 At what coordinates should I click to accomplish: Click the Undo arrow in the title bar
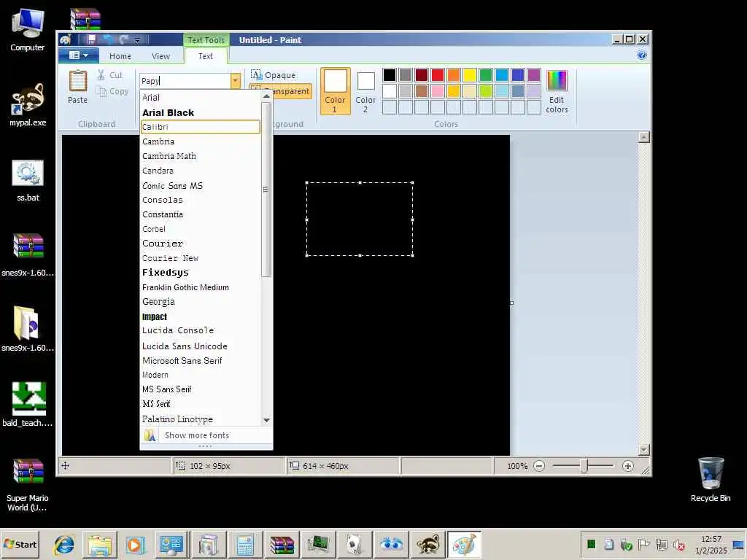click(108, 39)
